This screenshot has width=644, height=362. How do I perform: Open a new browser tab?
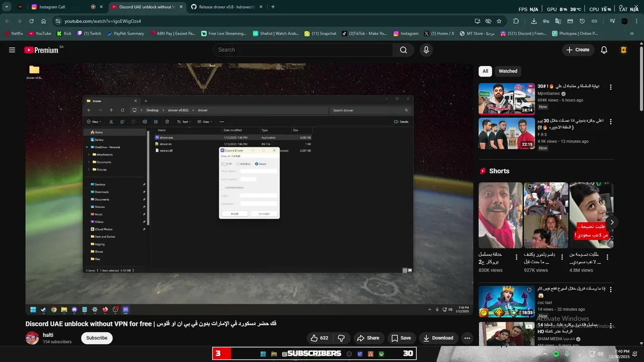[273, 7]
